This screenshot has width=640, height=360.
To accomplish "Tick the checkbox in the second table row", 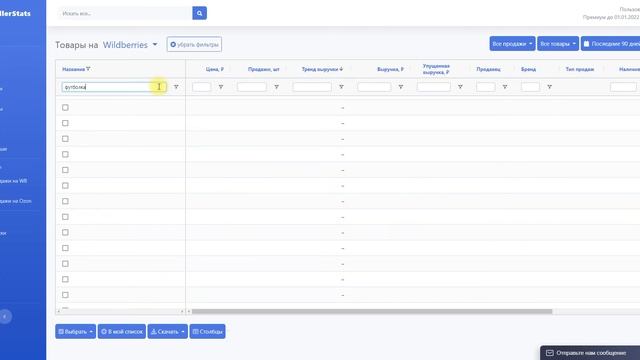I will [65, 123].
